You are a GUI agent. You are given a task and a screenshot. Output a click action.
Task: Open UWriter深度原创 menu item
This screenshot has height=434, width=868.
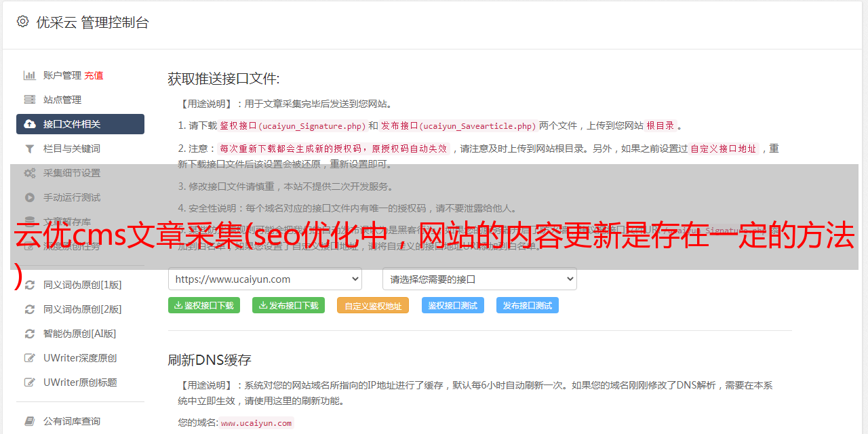(80, 358)
